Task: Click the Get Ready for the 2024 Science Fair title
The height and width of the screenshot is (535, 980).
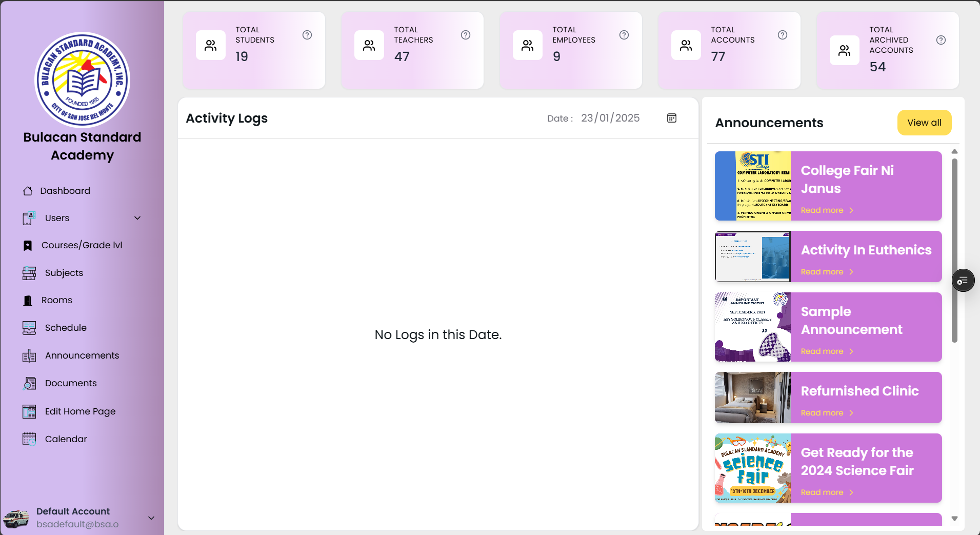Action: coord(857,462)
